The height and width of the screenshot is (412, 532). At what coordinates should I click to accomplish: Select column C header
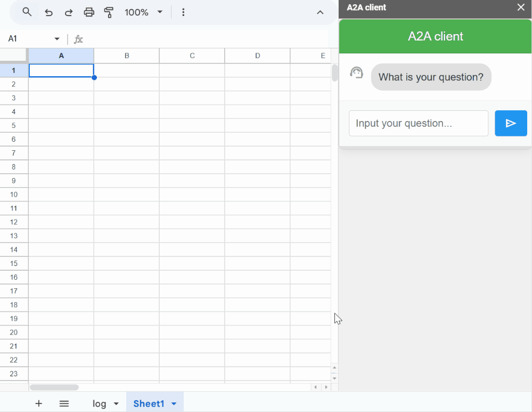click(x=192, y=56)
